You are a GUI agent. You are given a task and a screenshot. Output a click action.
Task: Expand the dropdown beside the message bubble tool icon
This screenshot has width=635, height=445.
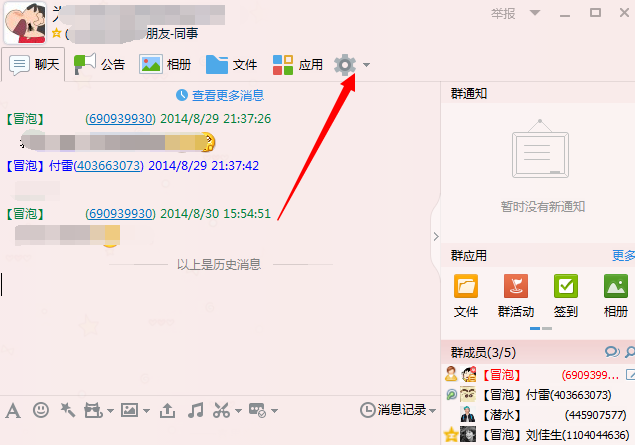tap(275, 411)
